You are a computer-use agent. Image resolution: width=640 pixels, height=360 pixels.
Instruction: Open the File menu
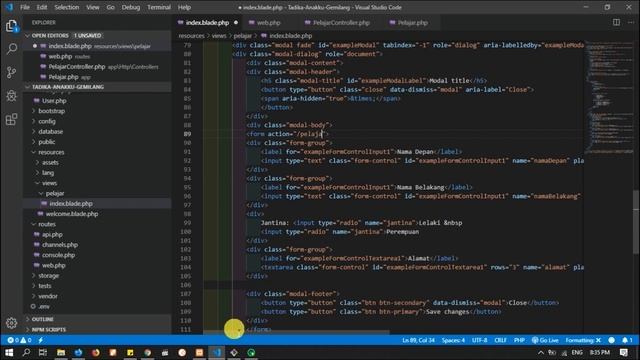pyautogui.click(x=25, y=7)
